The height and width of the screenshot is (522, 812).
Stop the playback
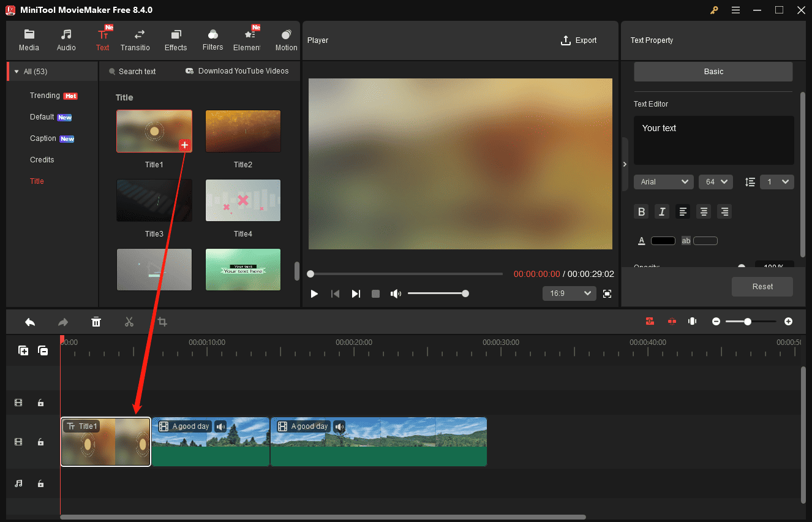[x=376, y=294]
